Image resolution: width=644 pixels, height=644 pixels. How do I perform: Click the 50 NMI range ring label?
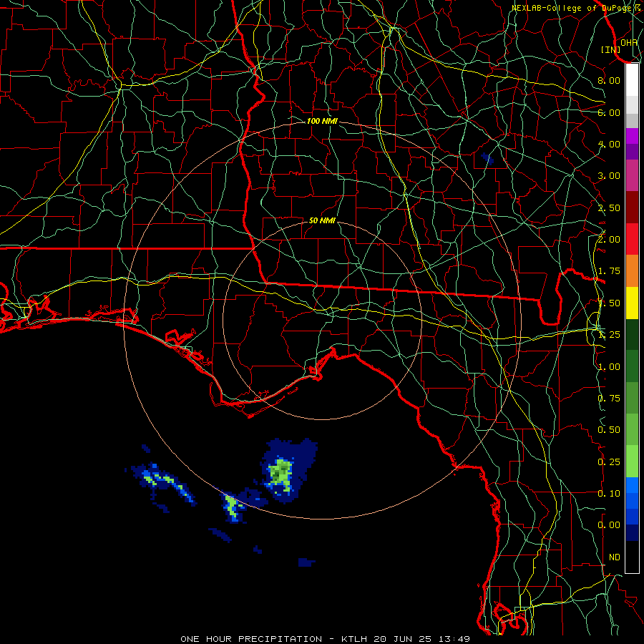[322, 220]
